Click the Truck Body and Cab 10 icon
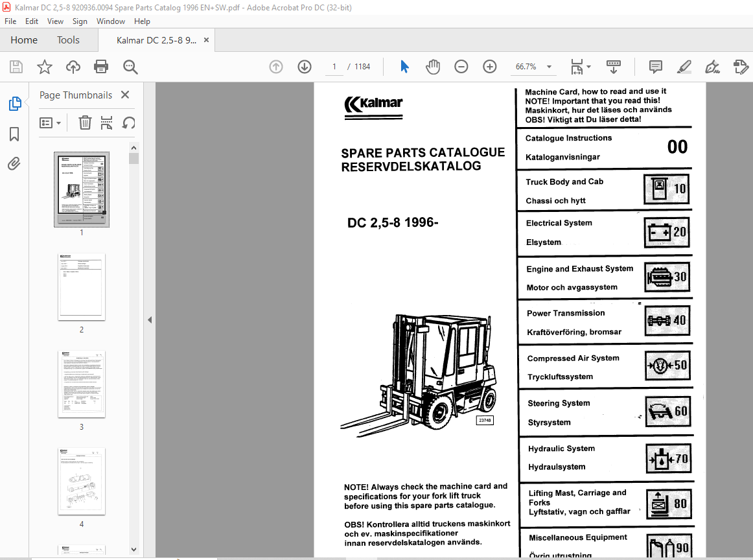 tap(667, 189)
